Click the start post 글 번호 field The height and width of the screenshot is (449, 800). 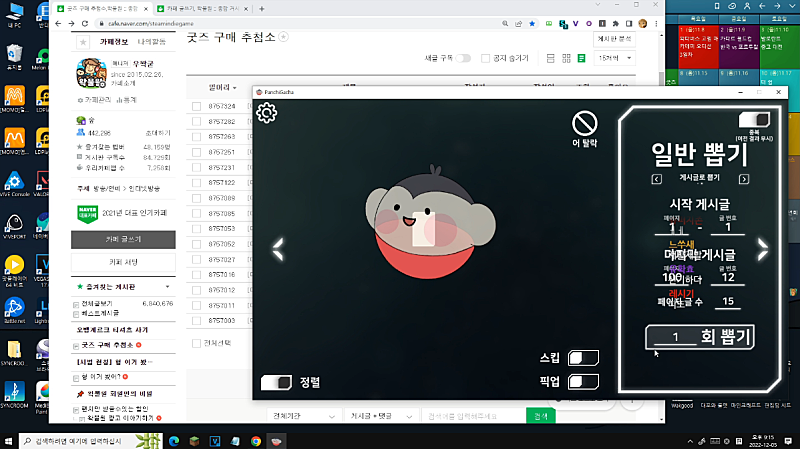(x=728, y=227)
